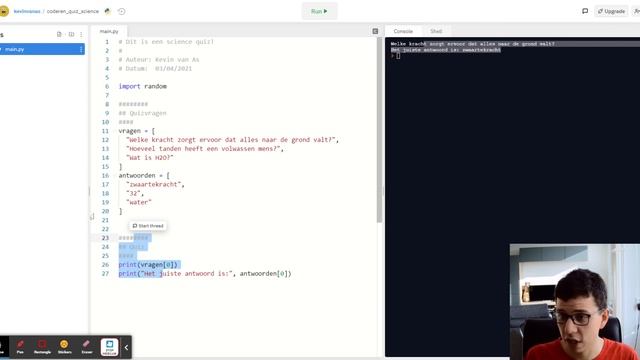
Task: Click the '# Auteur: Kevin van As' comment
Action: (x=159, y=60)
